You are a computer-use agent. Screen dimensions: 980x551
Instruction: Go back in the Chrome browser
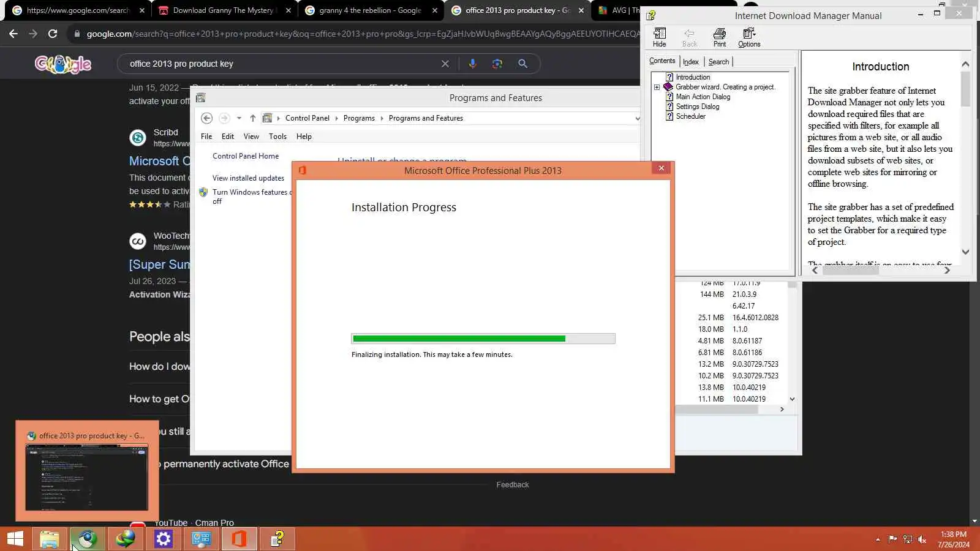13,34
